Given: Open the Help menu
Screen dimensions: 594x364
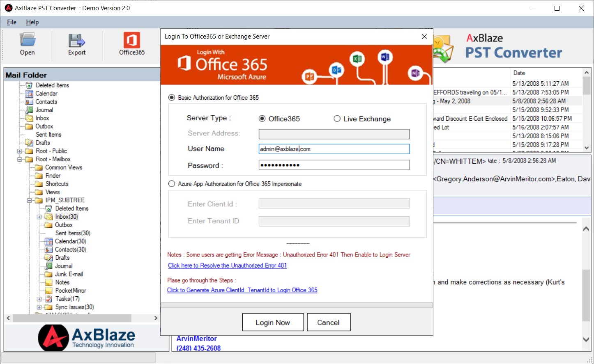Looking at the screenshot, I should tap(32, 22).
